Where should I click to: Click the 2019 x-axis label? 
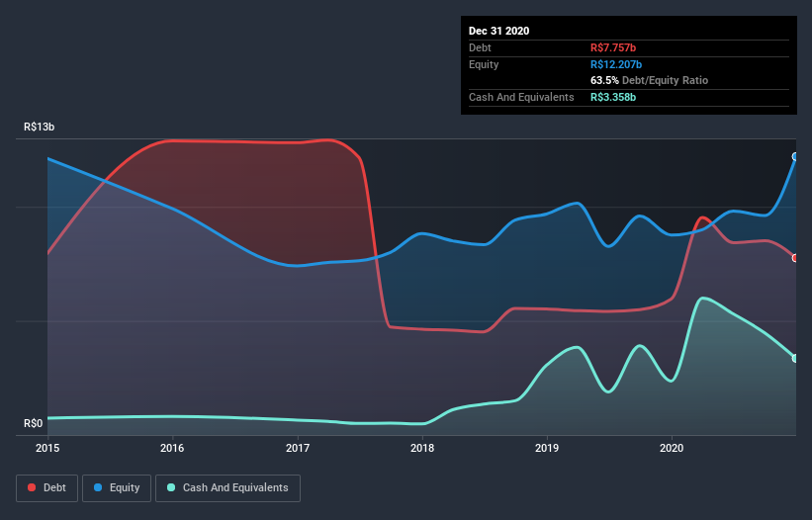pyautogui.click(x=547, y=448)
